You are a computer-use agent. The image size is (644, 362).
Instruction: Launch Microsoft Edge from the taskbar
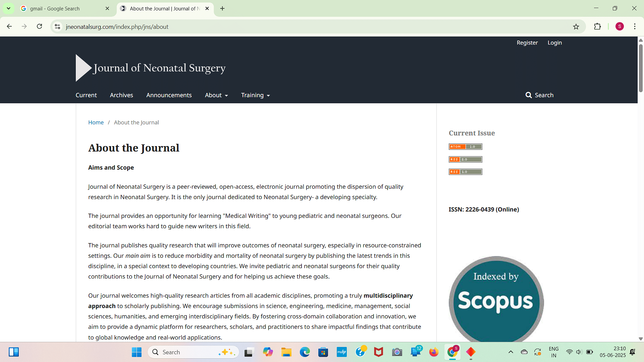pyautogui.click(x=305, y=352)
